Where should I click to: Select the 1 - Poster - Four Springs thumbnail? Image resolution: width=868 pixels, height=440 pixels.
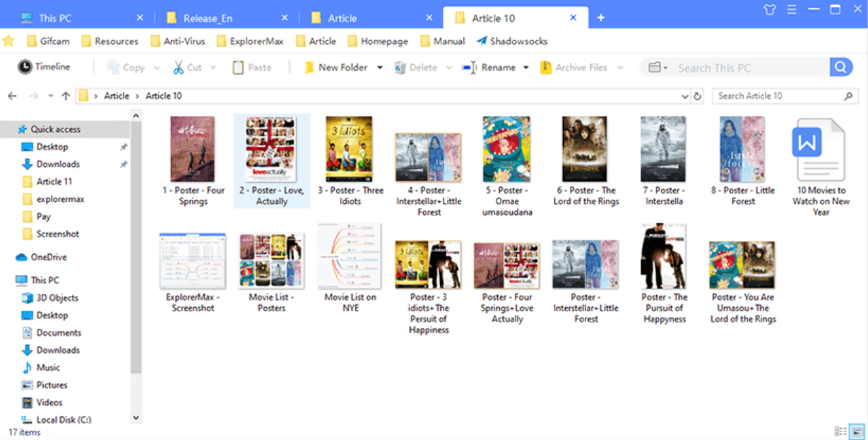[193, 149]
